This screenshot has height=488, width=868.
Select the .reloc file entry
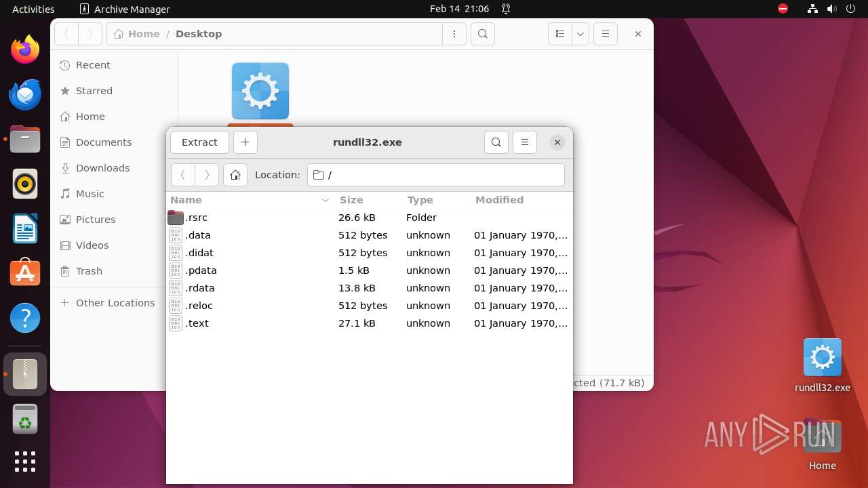(x=370, y=306)
